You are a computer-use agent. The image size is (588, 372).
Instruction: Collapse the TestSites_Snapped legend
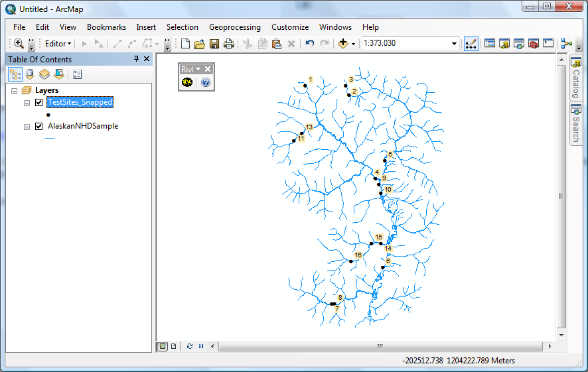click(x=27, y=103)
